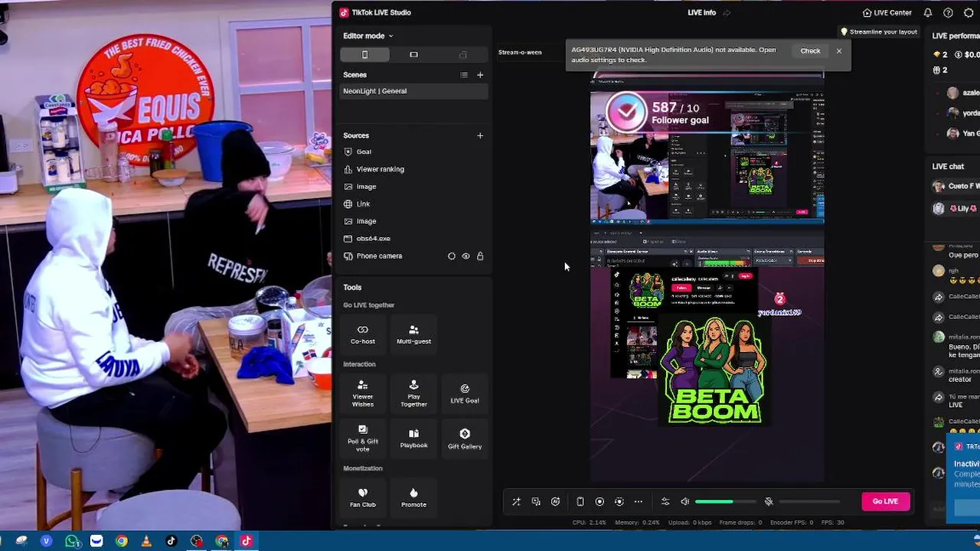Select landscape layout mode
The image size is (980, 551).
[414, 54]
